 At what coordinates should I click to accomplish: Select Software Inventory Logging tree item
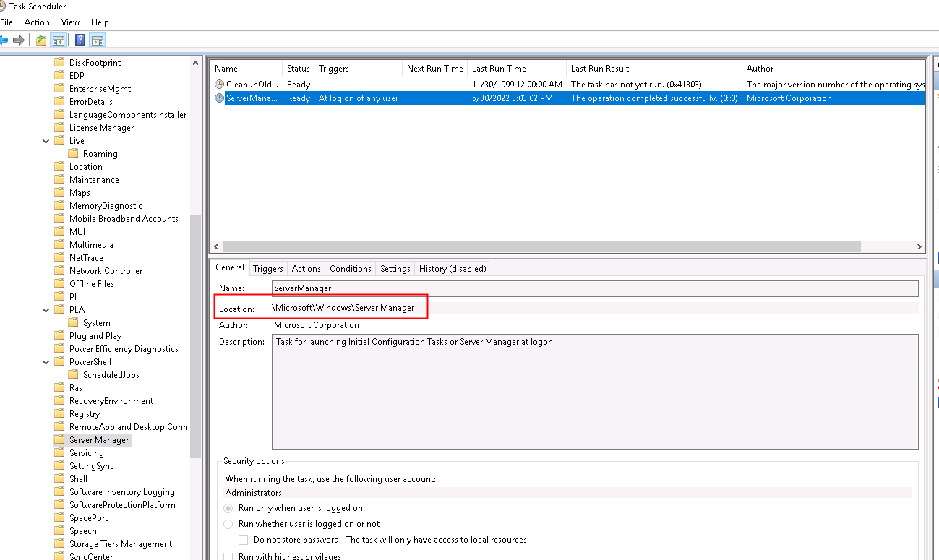(121, 492)
